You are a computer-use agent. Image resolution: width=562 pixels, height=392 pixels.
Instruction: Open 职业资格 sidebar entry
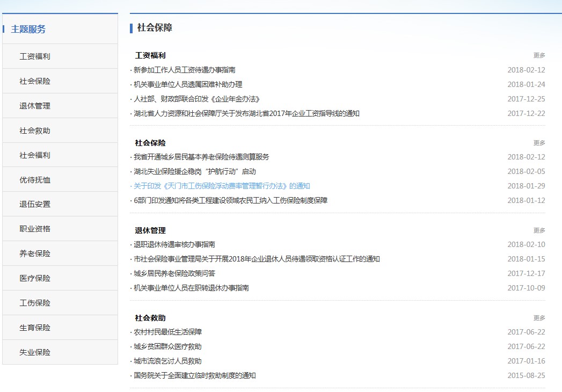coord(35,229)
